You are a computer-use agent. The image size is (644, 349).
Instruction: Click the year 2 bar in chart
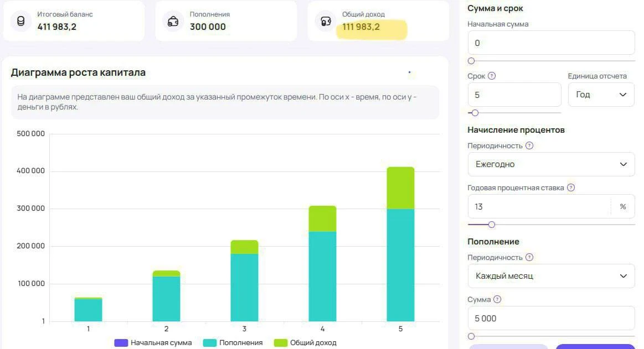point(166,296)
